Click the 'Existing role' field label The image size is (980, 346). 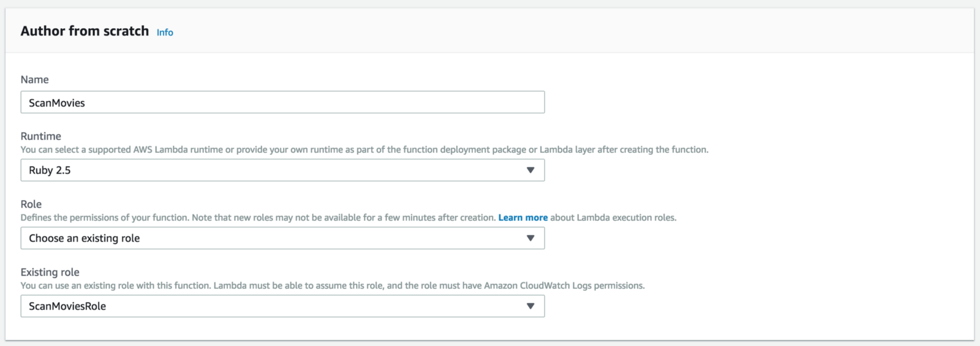pos(50,272)
